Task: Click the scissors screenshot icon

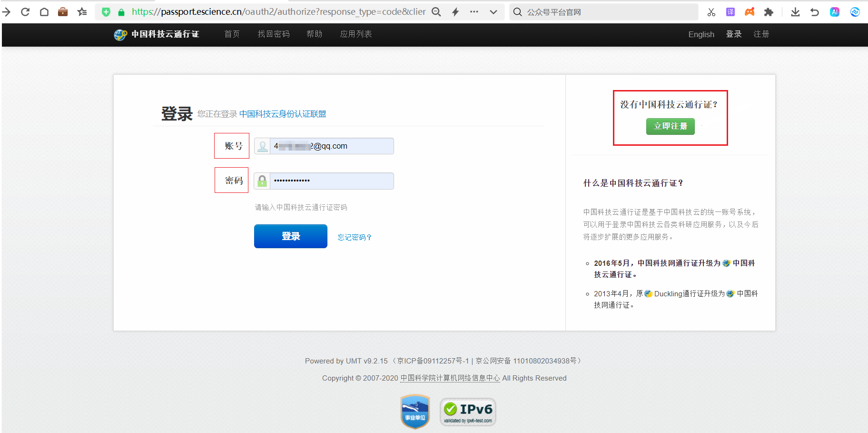Action: pos(711,12)
